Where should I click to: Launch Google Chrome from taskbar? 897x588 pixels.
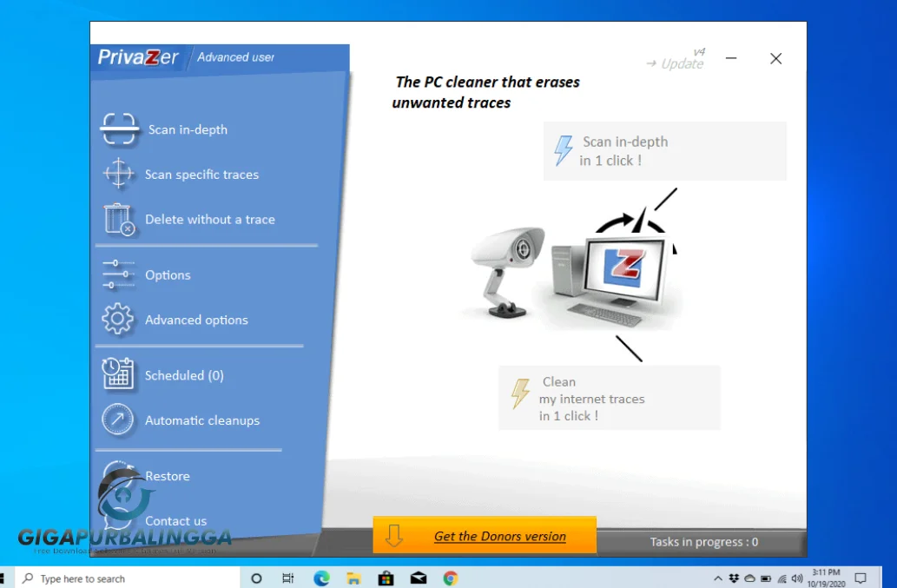450,578
